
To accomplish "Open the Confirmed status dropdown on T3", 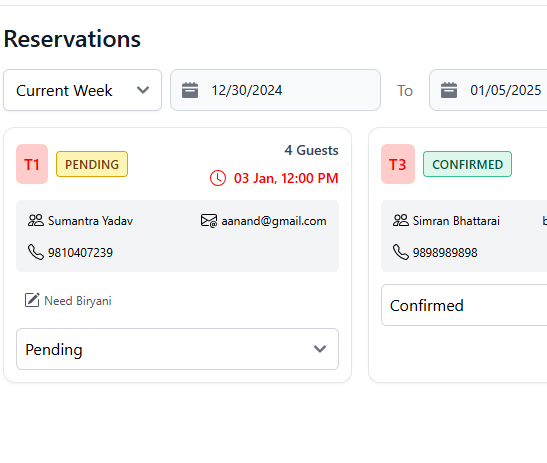I will [x=464, y=305].
